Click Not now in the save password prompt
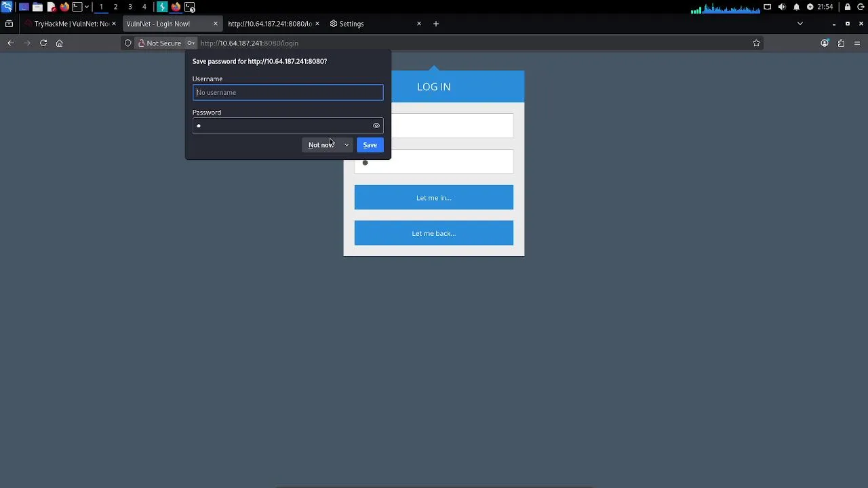The width and height of the screenshot is (868, 488). (321, 145)
